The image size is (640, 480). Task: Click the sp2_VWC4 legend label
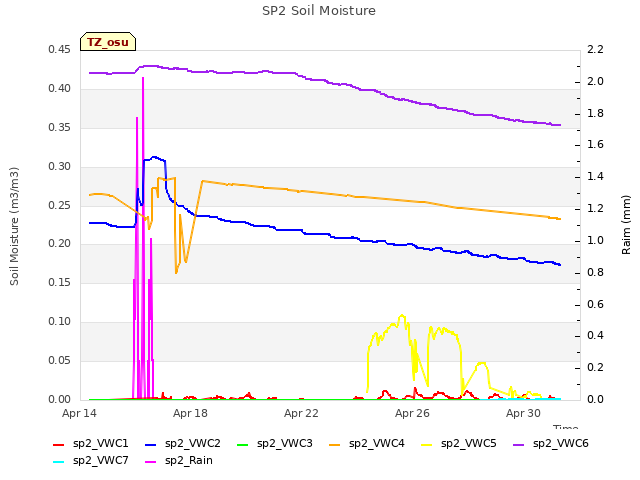tap(376, 444)
